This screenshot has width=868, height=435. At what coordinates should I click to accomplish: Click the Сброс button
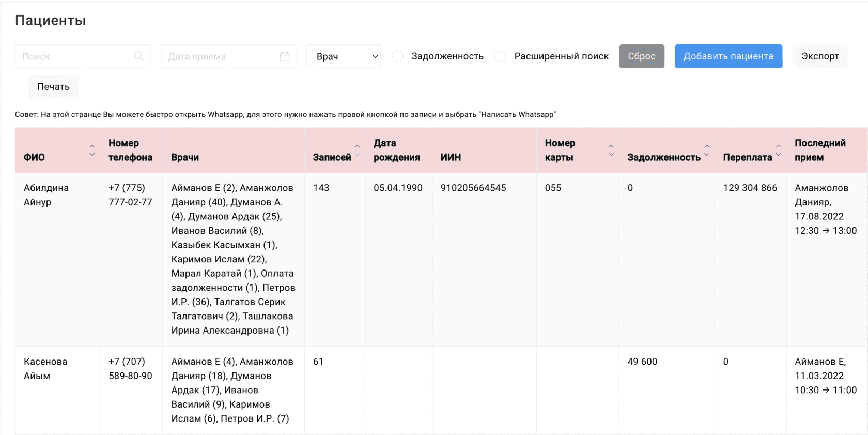click(641, 56)
